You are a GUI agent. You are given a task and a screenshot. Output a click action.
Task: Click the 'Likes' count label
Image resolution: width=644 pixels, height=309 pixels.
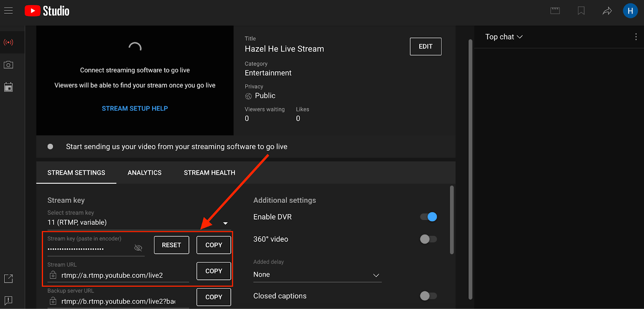302,109
